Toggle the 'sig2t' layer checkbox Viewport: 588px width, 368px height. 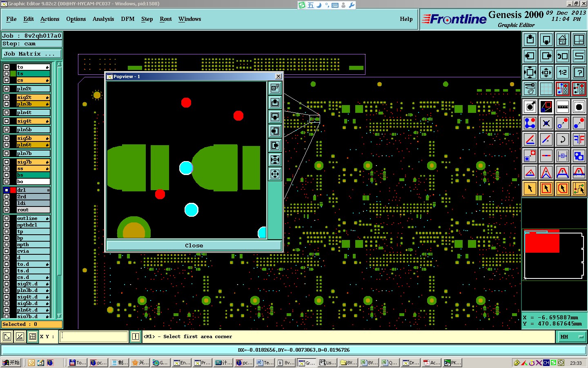7,97
